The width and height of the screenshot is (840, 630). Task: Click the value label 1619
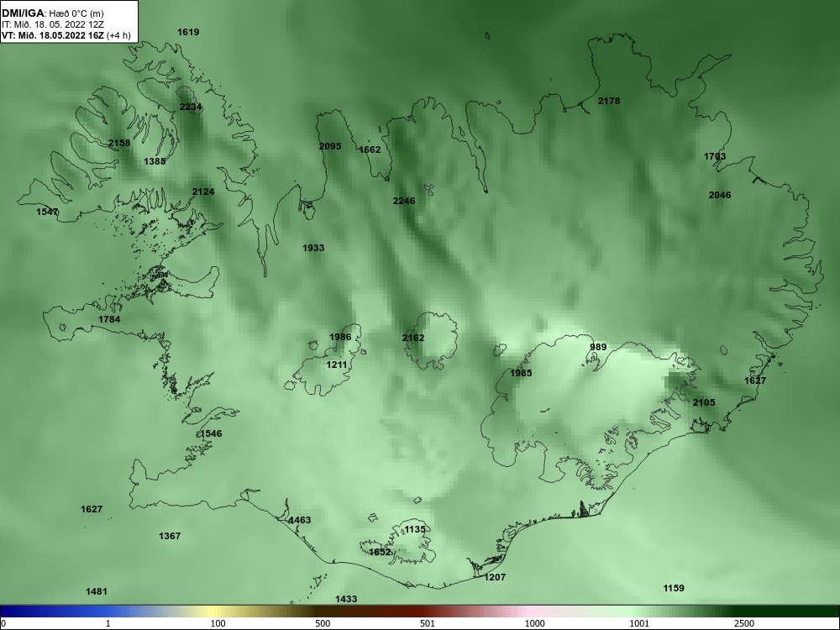[x=188, y=32]
